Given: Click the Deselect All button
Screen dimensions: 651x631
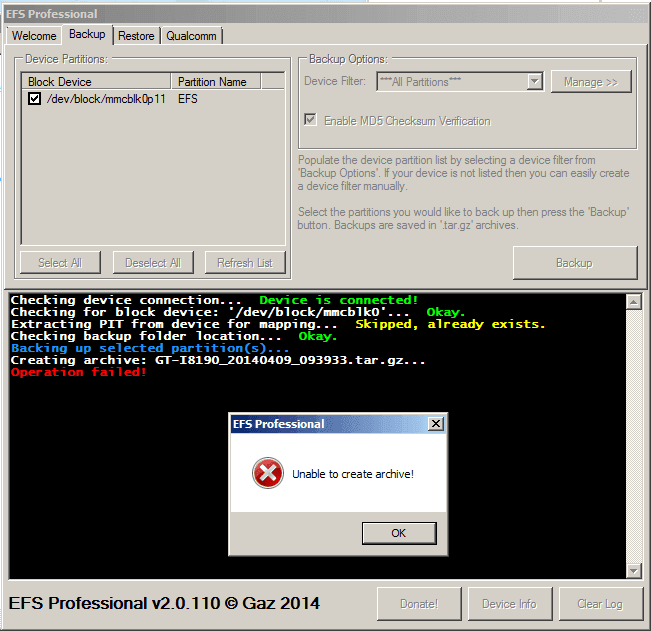Looking at the screenshot, I should pyautogui.click(x=153, y=263).
